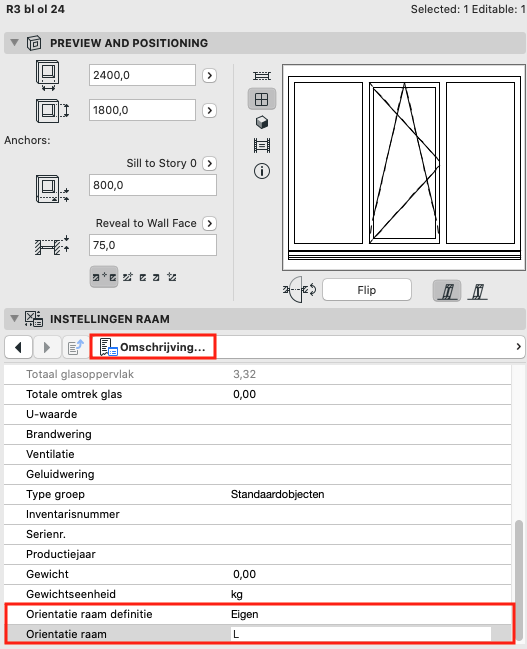The image size is (527, 649).
Task: Show the 3D preview cube view
Action: 262,123
